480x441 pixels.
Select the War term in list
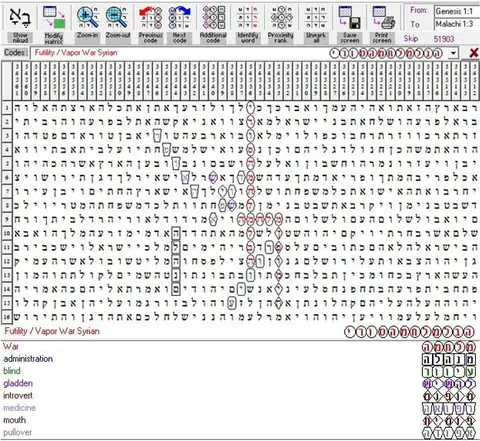coord(11,347)
